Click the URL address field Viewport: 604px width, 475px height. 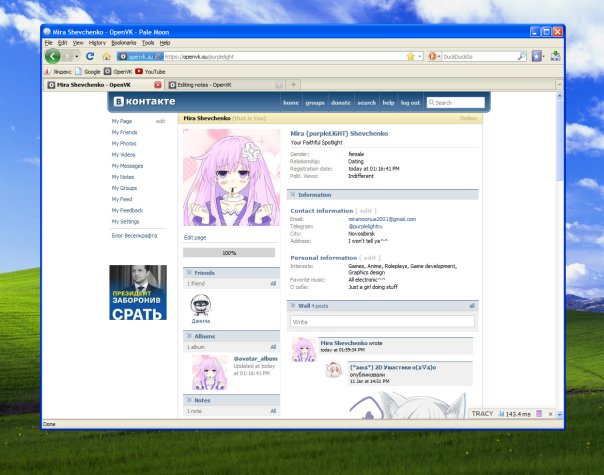point(284,57)
